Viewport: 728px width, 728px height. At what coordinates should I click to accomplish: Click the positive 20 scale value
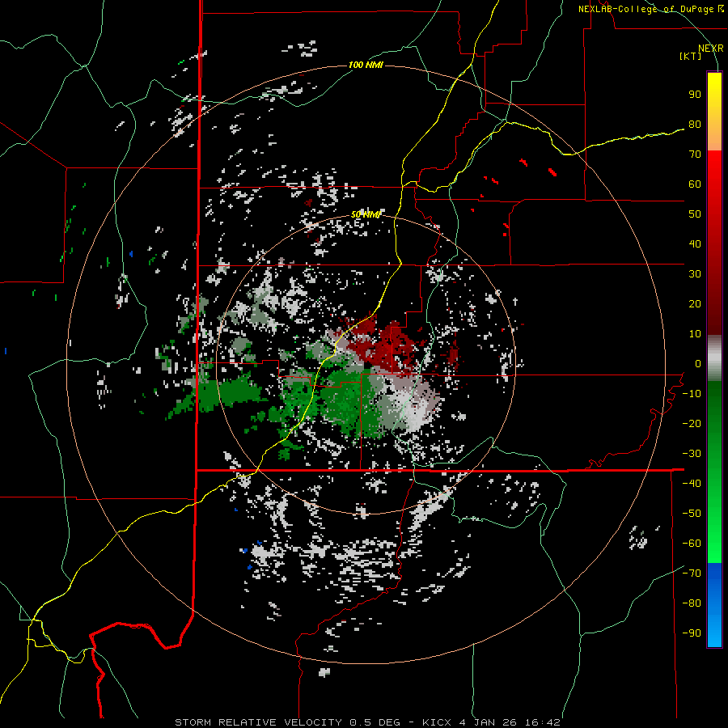695,304
